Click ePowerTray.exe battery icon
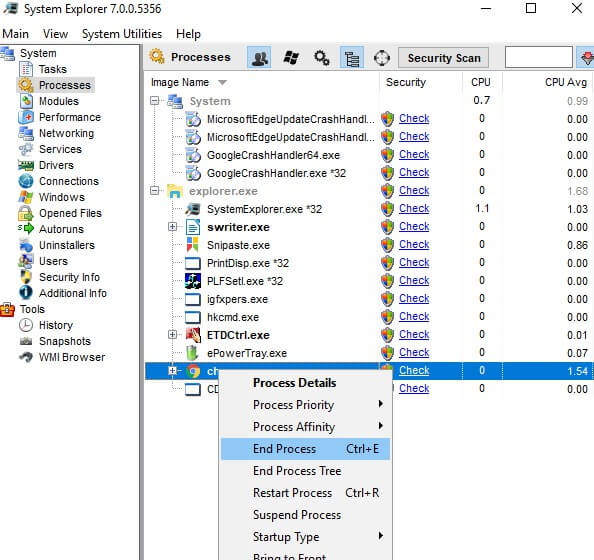This screenshot has height=560, width=594. pyautogui.click(x=193, y=353)
